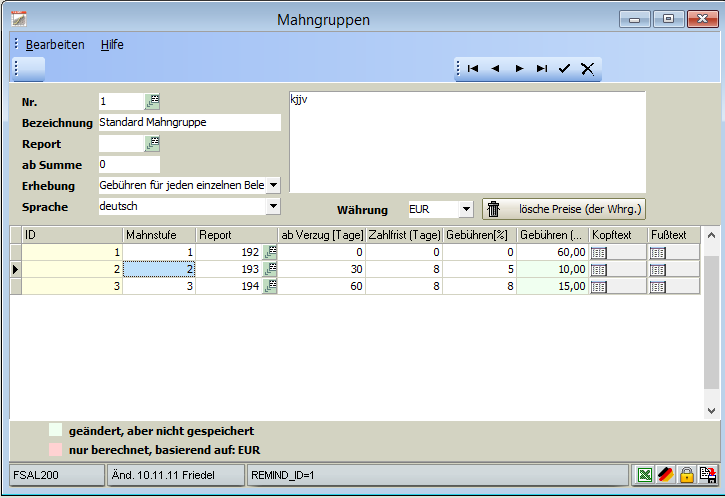
Task: Open the Währung dropdown
Action: [x=466, y=209]
